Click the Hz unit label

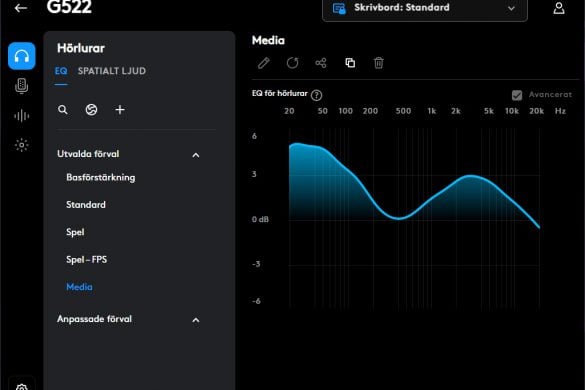(560, 111)
